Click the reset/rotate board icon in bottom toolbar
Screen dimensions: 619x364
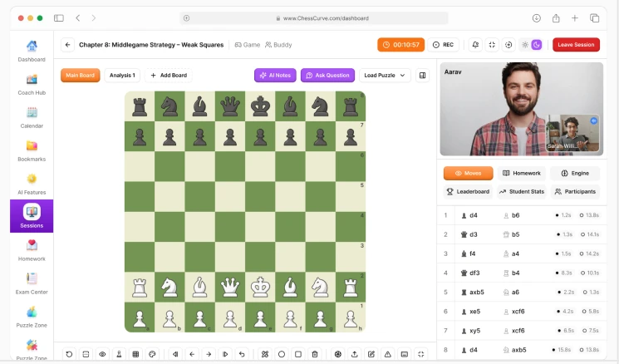(69, 354)
